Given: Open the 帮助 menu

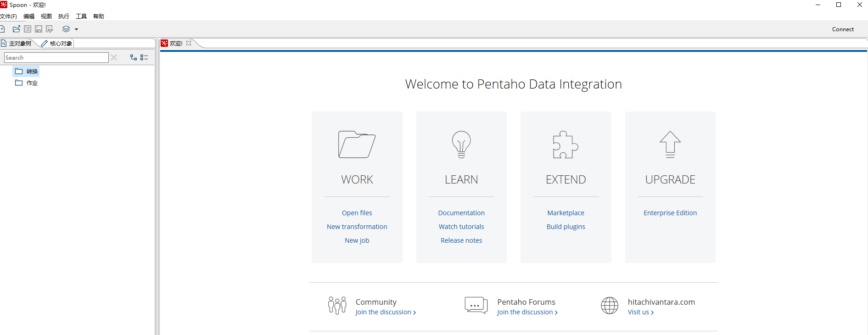Looking at the screenshot, I should [99, 16].
